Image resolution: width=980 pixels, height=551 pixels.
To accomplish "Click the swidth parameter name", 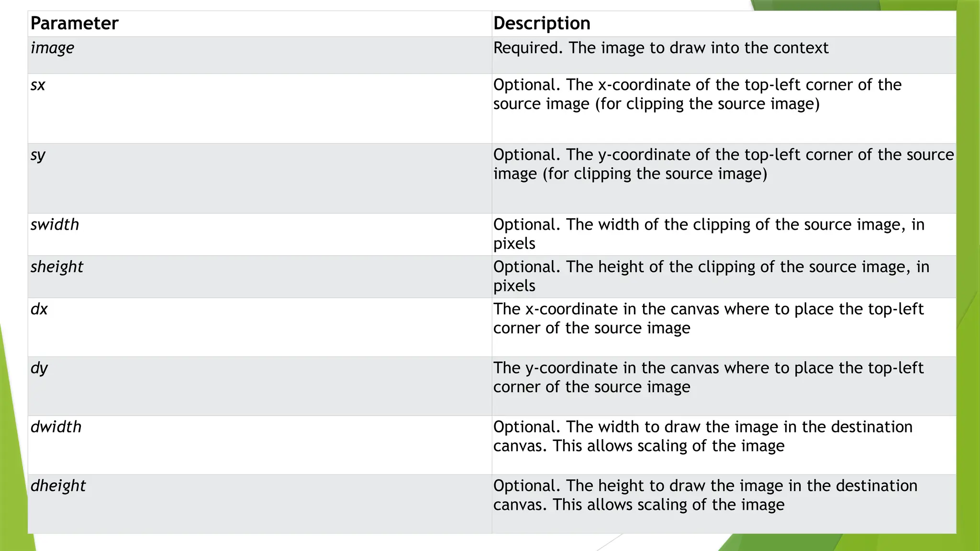I will click(55, 225).
